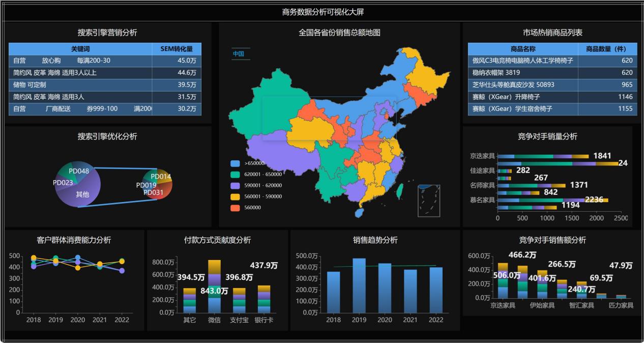Click the 中国 breadcrumb on the map
This screenshot has height=343, width=644.
click(239, 54)
